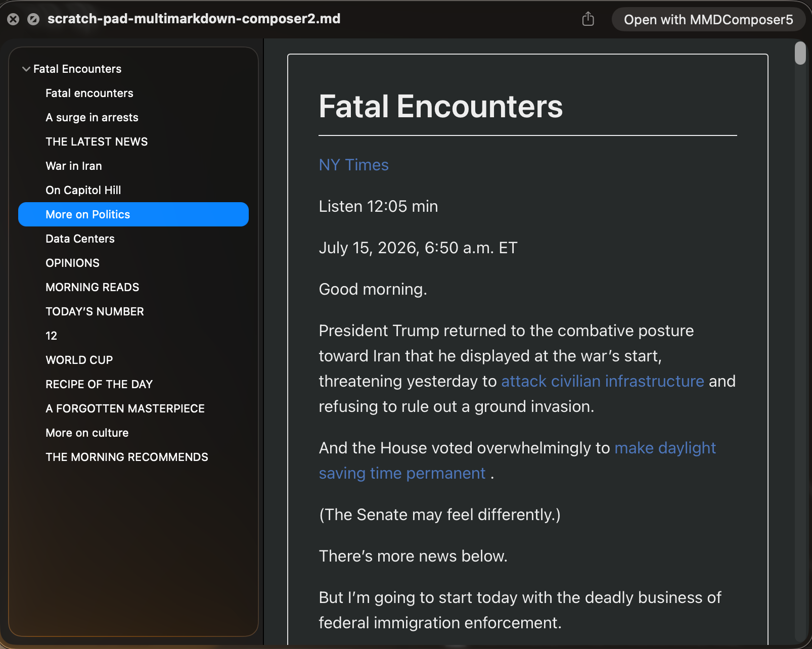
Task: Close the Quick Look preview
Action: (x=13, y=19)
